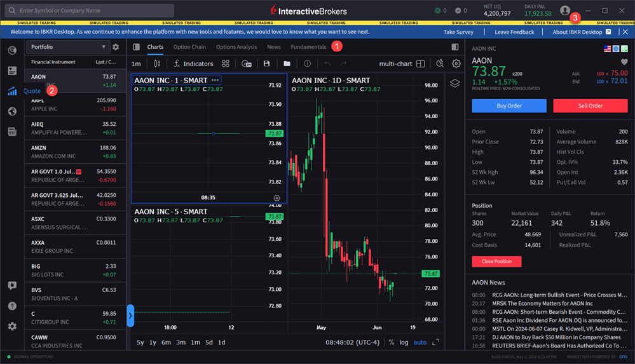Open chart settings gear icon
Viewport: 635px width, 364px height.
tap(456, 64)
